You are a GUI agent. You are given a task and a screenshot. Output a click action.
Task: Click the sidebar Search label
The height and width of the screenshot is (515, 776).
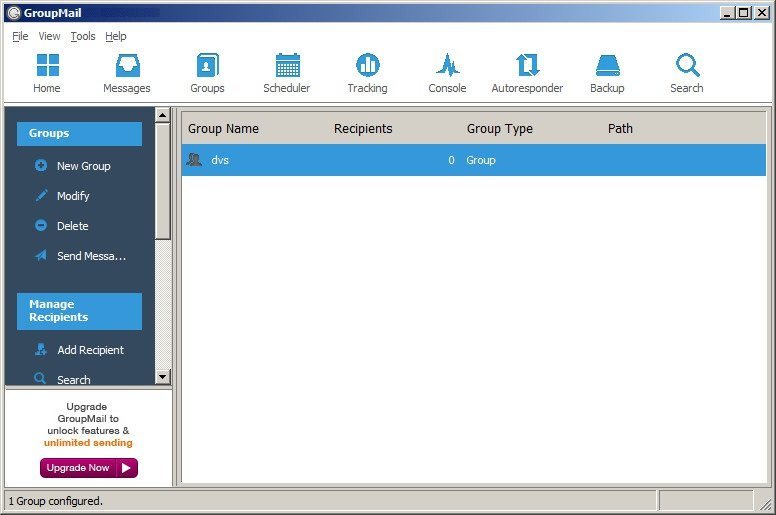pos(74,379)
